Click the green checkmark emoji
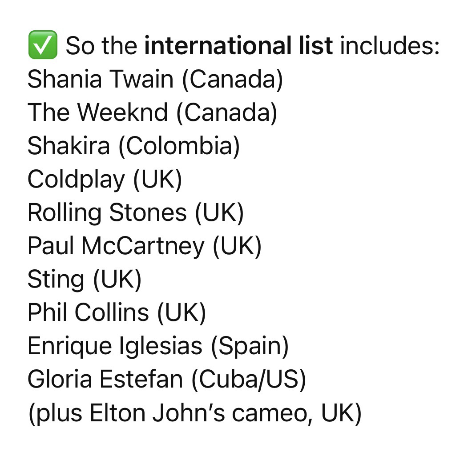 point(42,45)
